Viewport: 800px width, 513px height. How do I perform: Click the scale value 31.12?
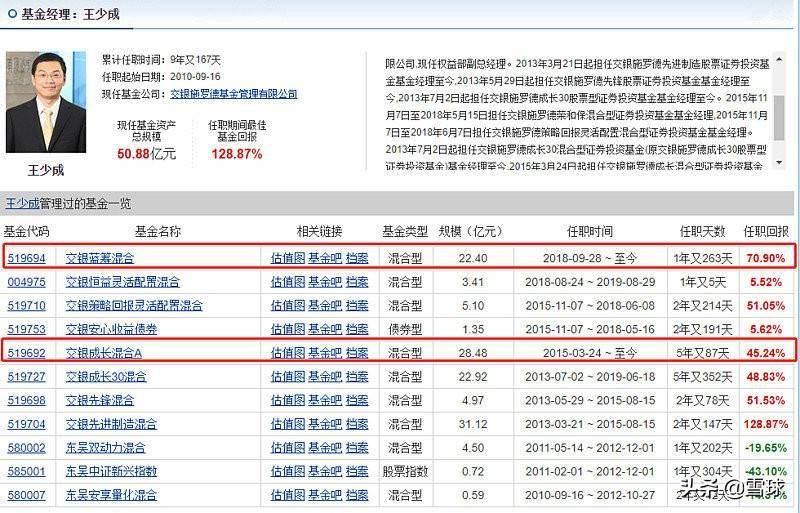(473, 424)
